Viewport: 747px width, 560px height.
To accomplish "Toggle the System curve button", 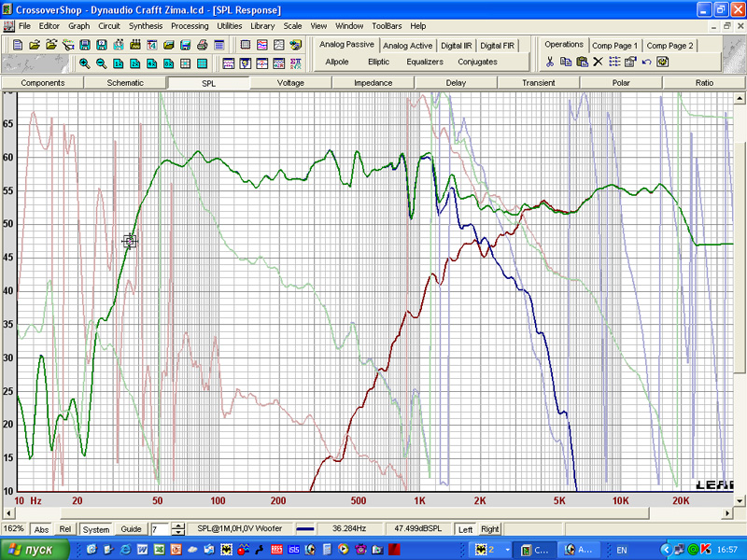I will tap(96, 529).
